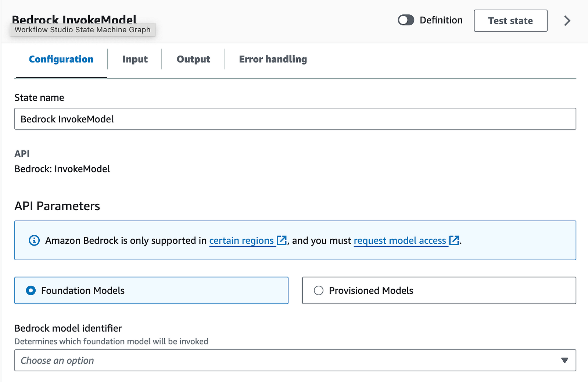Click the Bedrock model identifier label
The height and width of the screenshot is (382, 588).
tap(68, 328)
